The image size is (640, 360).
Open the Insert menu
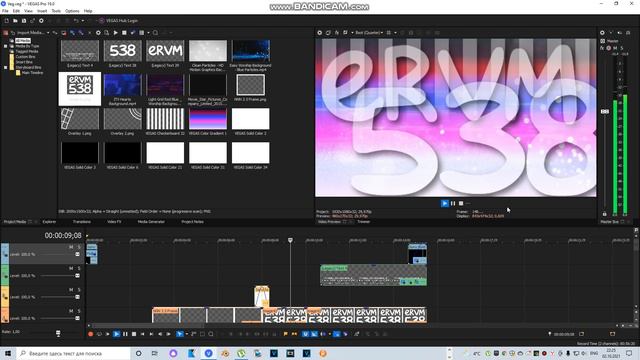pos(42,11)
